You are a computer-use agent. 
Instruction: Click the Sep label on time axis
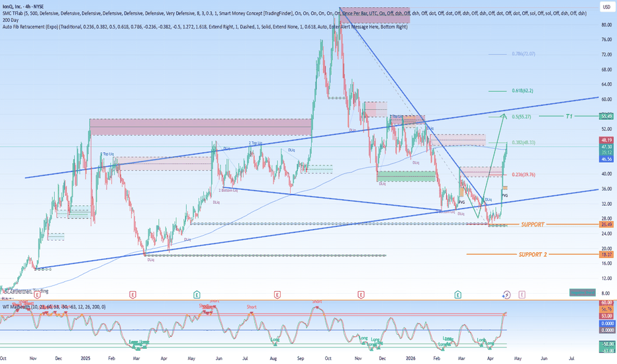(301, 359)
